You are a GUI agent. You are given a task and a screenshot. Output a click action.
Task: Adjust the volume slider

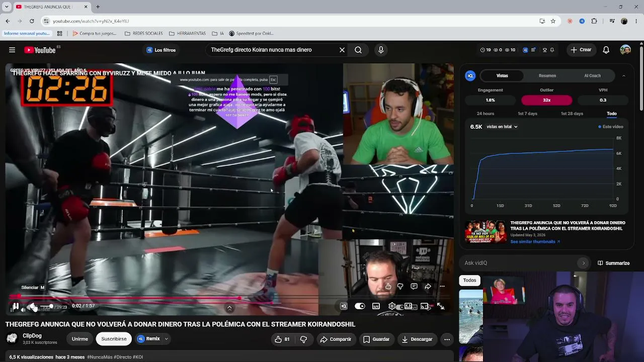click(x=46, y=306)
